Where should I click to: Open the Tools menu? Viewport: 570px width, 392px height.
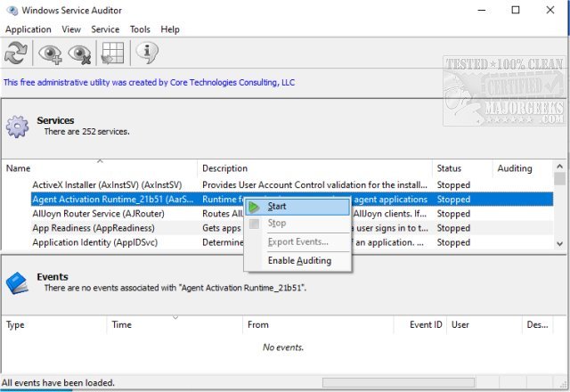click(x=140, y=29)
